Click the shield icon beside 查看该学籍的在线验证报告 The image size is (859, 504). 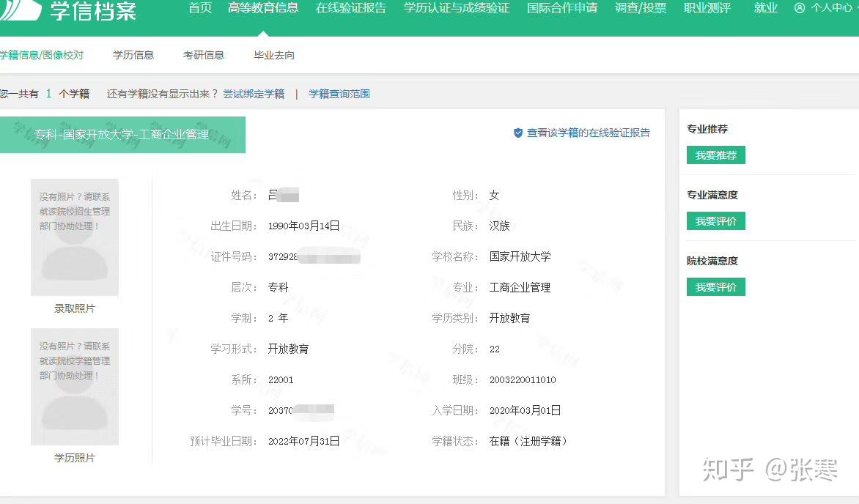[517, 133]
